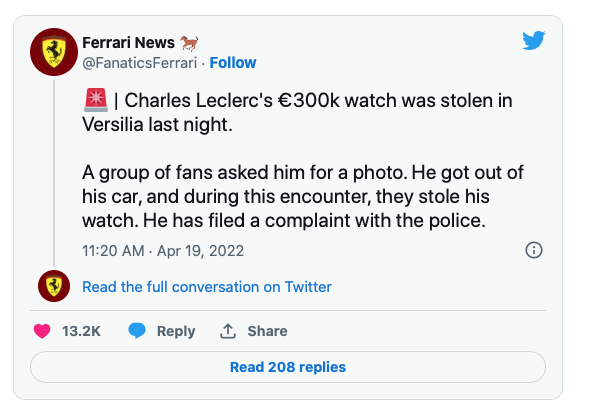Click the Reply text label
This screenshot has height=415, width=610.
coord(176,331)
